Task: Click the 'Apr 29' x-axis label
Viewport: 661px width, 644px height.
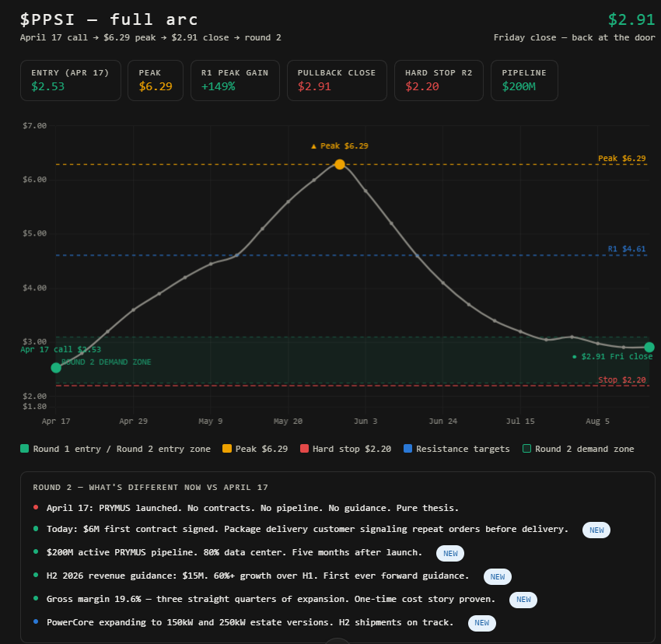Action: pyautogui.click(x=133, y=421)
